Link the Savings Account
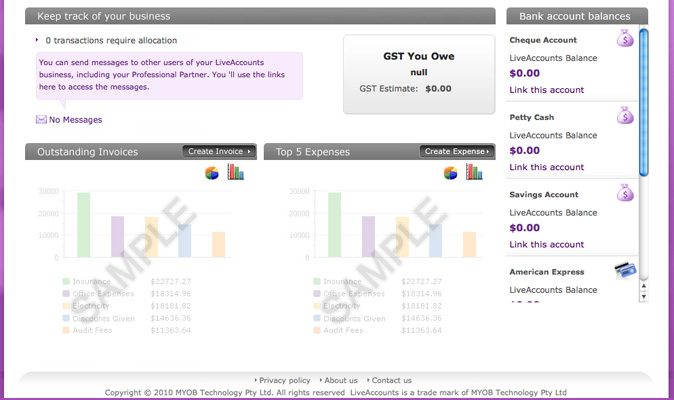Image resolution: width=674 pixels, height=400 pixels. (x=546, y=244)
